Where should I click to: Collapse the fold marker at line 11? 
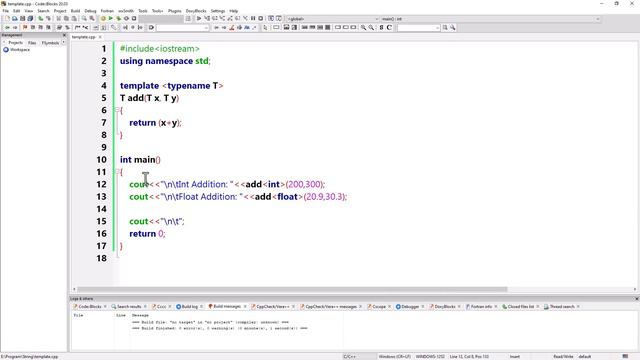tap(117, 171)
